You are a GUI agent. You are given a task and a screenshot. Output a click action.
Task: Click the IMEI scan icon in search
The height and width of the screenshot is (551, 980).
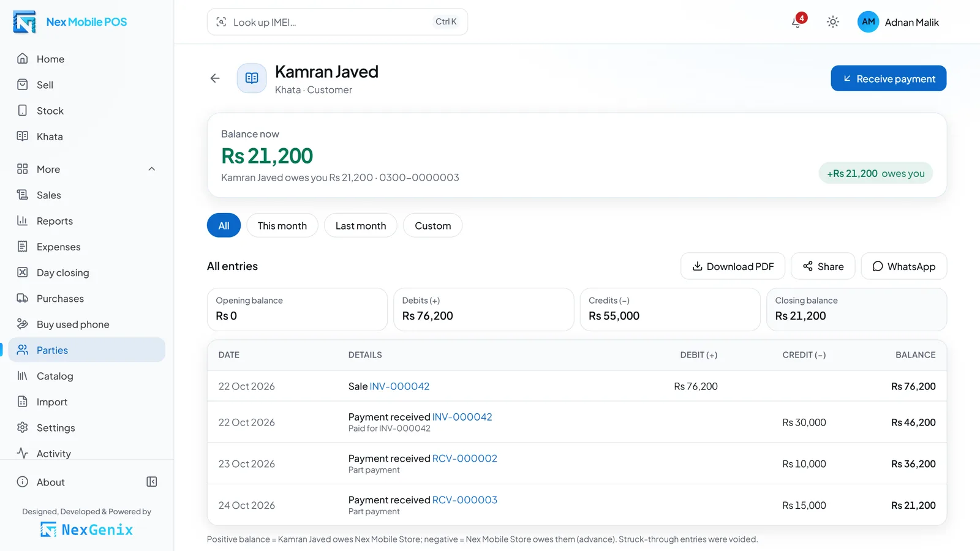click(221, 22)
